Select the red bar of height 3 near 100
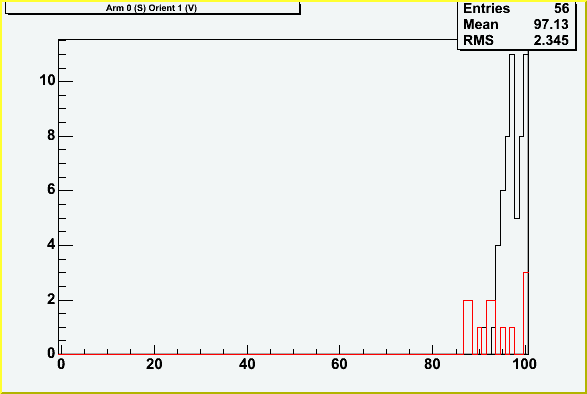This screenshot has height=394, width=587. (526, 313)
